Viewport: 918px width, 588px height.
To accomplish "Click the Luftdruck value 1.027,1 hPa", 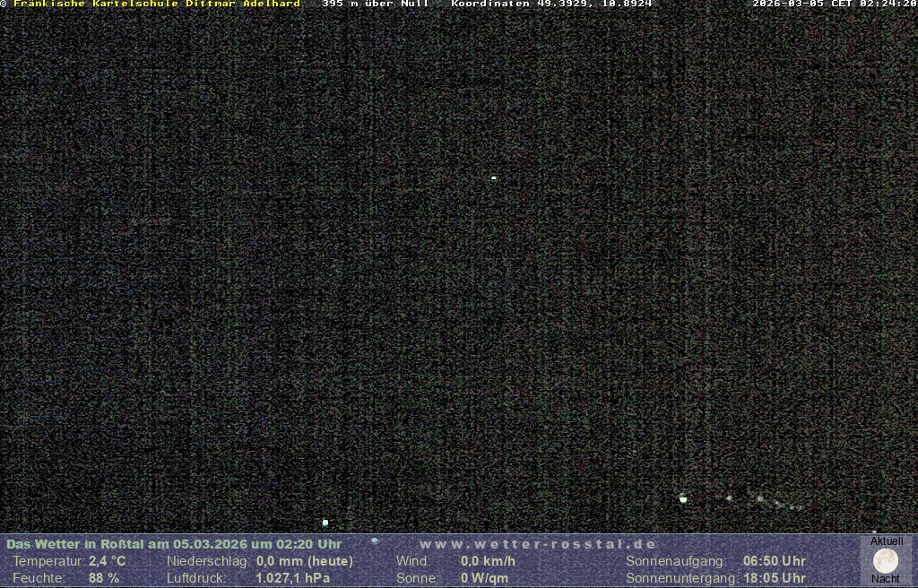I will (x=293, y=578).
